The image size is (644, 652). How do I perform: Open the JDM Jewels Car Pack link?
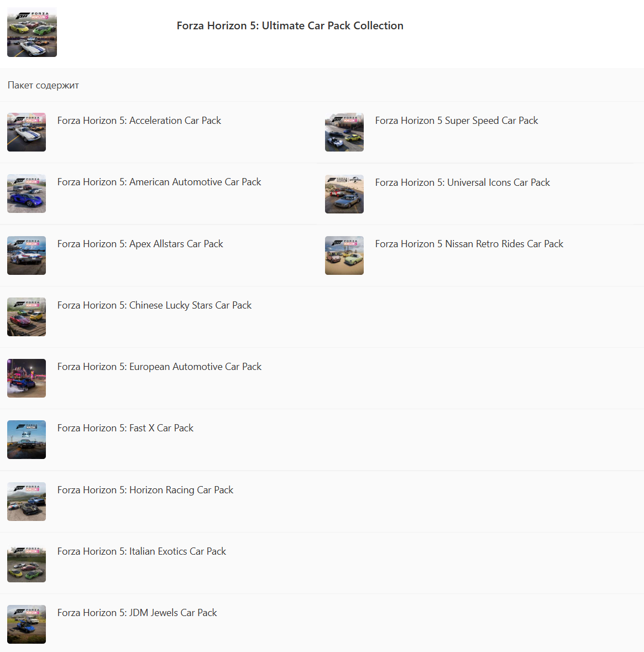click(137, 613)
